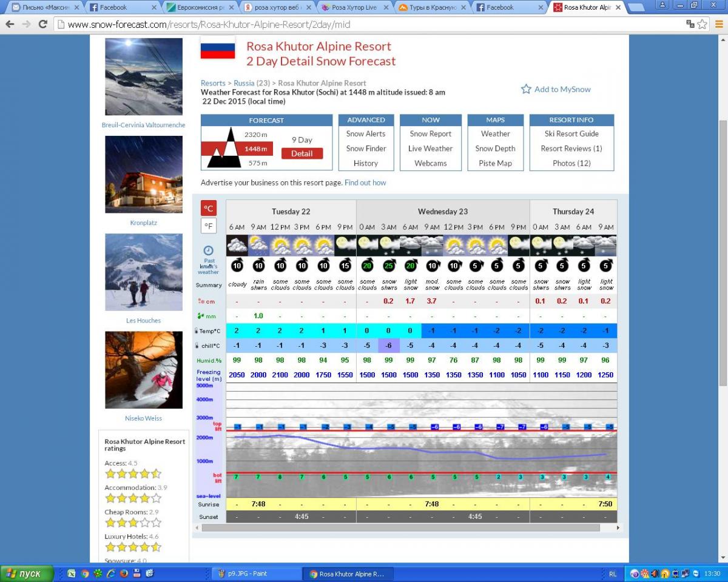Open the Kronplatz photo thumbnail
The image size is (728, 582).
[x=144, y=175]
